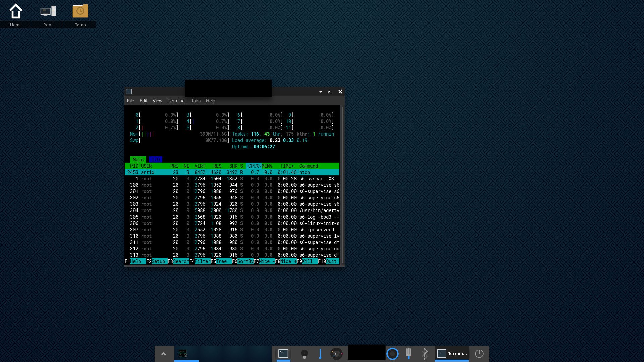
Task: Open the Tabs menu
Action: pyautogui.click(x=196, y=101)
